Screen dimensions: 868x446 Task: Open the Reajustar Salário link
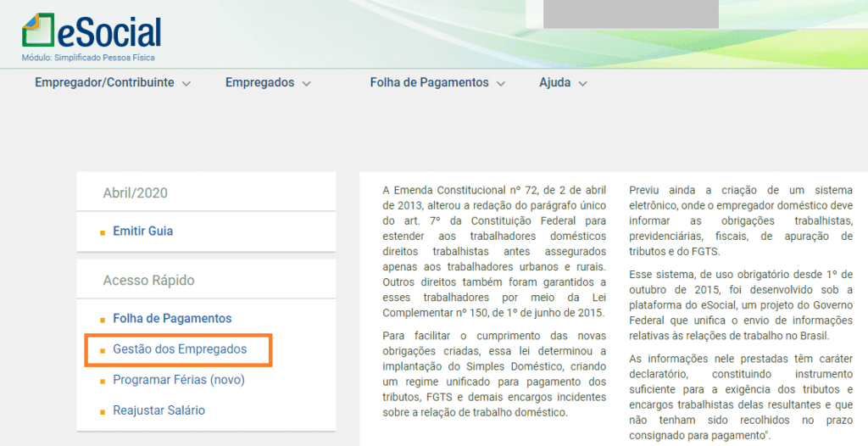159,410
